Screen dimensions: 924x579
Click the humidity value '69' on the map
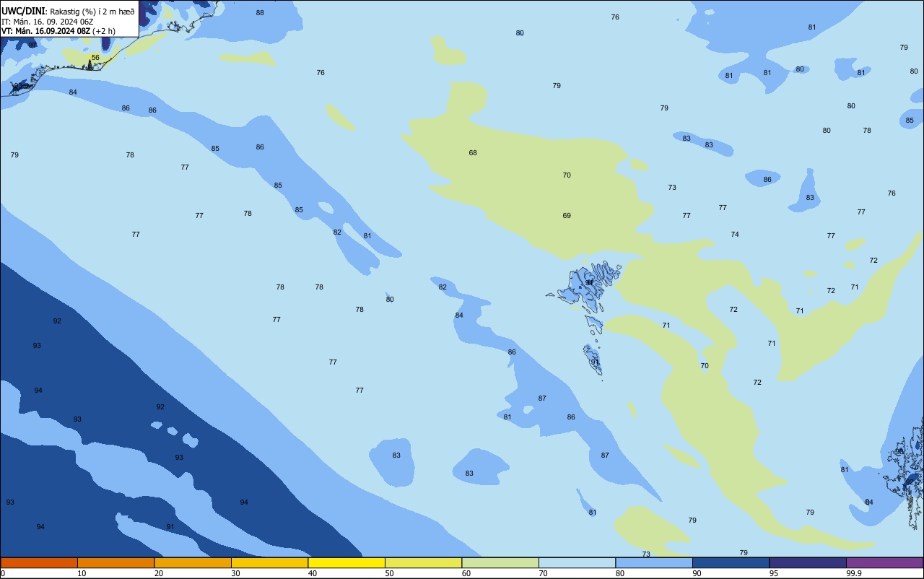[567, 216]
